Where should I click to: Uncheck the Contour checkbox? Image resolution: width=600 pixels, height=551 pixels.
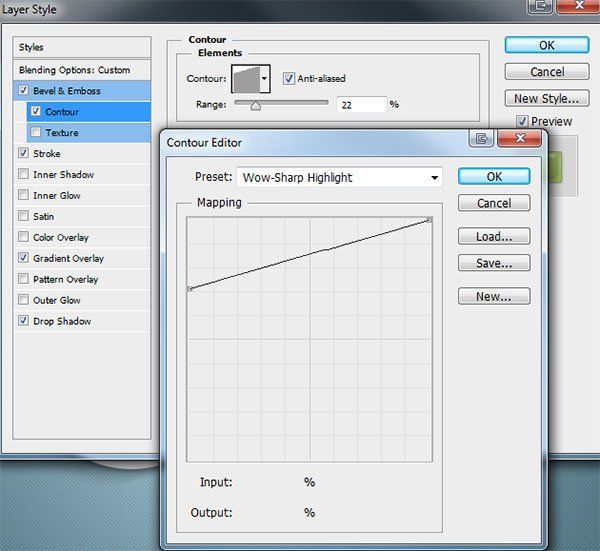[x=36, y=111]
